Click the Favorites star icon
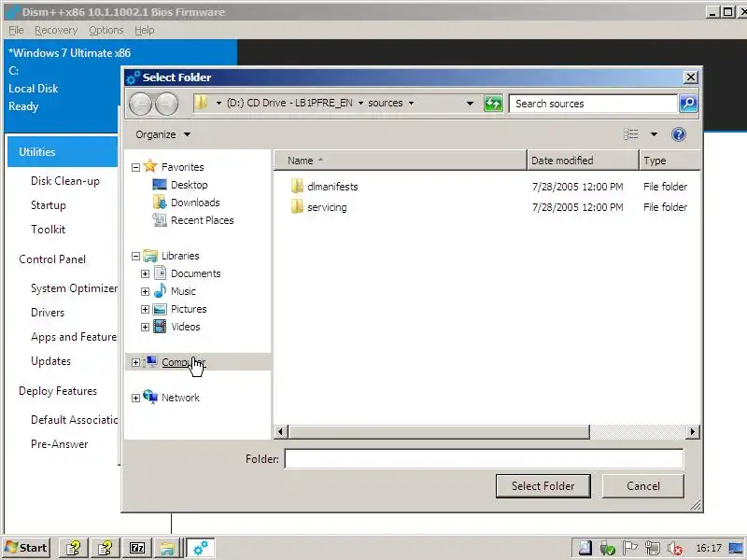The width and height of the screenshot is (747, 560). click(x=150, y=166)
